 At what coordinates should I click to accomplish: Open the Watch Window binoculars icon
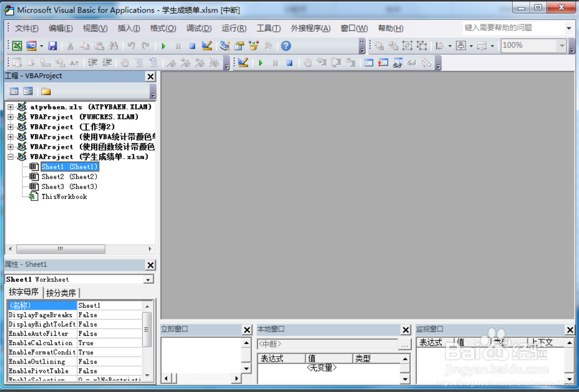click(397, 63)
